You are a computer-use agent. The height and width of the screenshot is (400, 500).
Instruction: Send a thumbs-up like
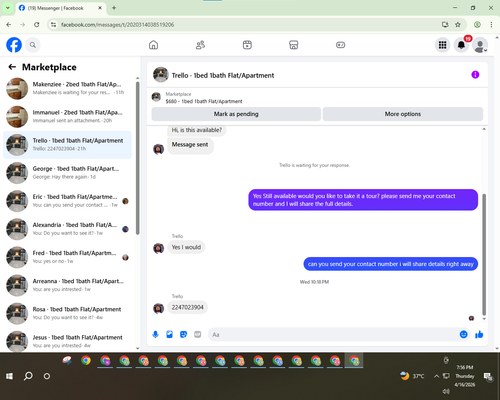point(479,334)
